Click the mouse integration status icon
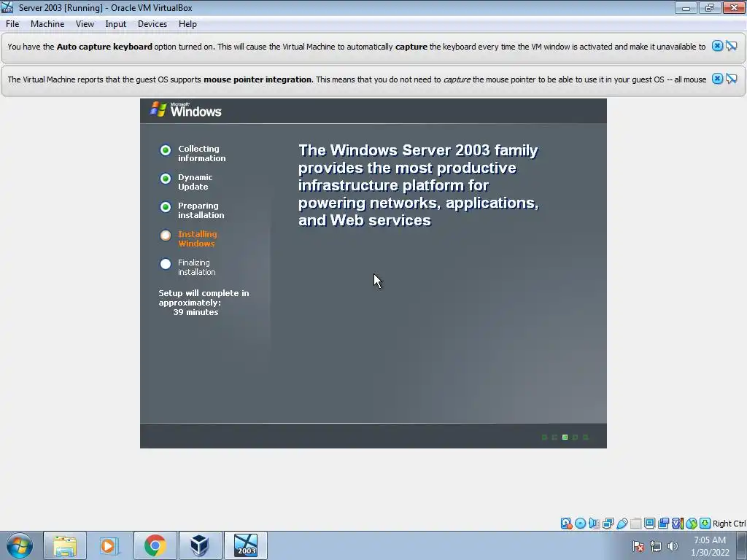This screenshot has width=747, height=560. tap(692, 524)
